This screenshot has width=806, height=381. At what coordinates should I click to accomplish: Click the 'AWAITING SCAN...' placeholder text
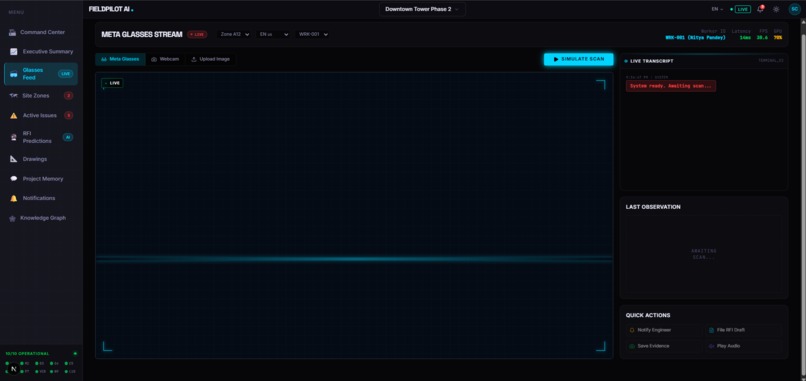coord(704,254)
